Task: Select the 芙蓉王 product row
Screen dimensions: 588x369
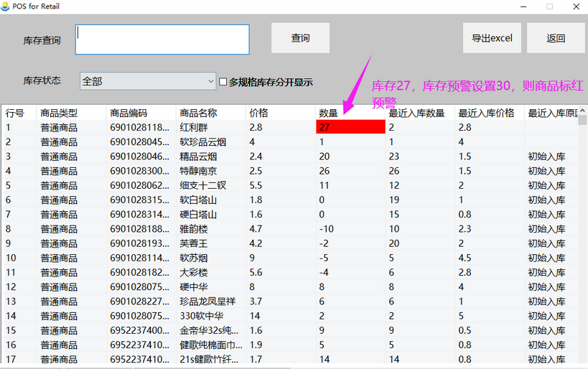Action: (289, 243)
